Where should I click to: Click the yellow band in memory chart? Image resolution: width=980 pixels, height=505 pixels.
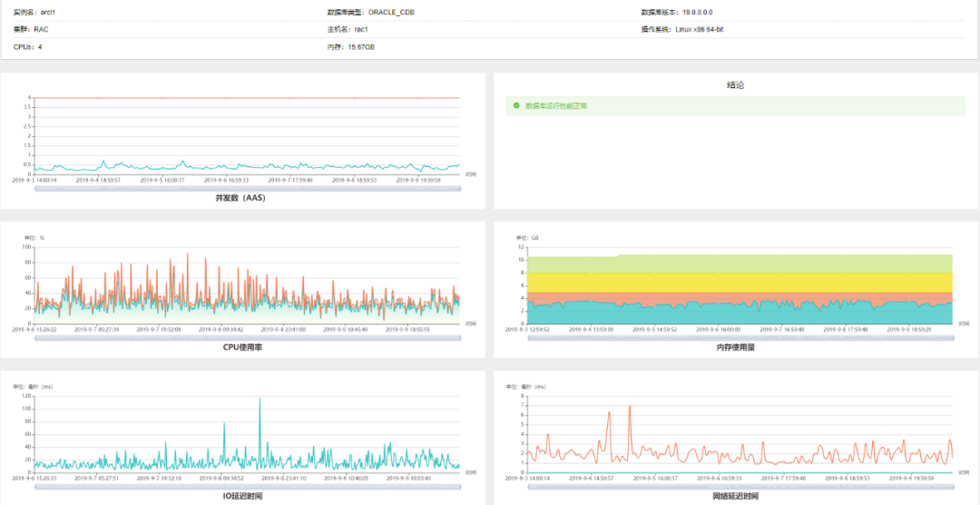740,282
